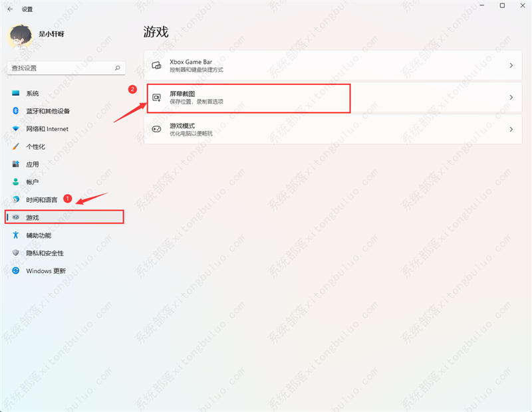Expand the Xbox Game Bar settings row
The width and height of the screenshot is (532, 412).
coord(332,66)
